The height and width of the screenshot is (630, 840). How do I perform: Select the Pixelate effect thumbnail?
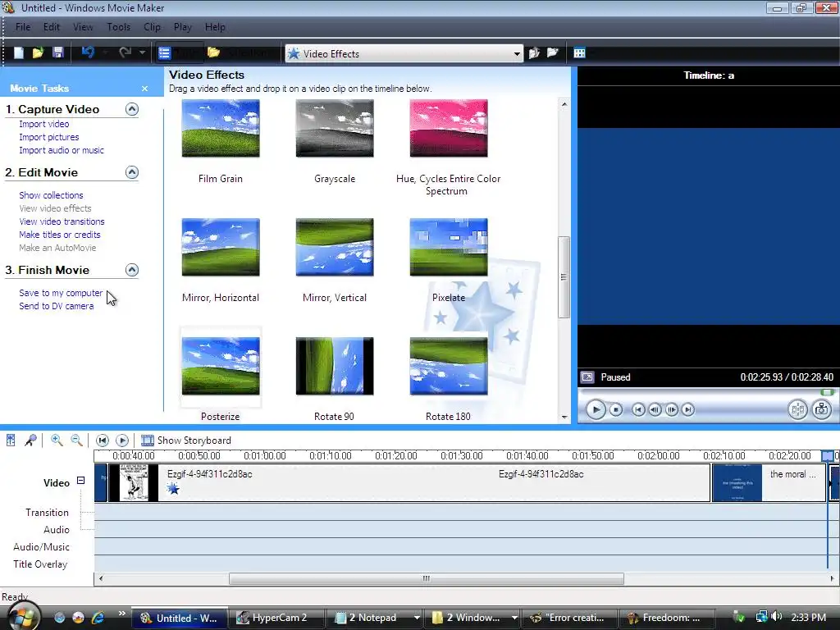[449, 248]
